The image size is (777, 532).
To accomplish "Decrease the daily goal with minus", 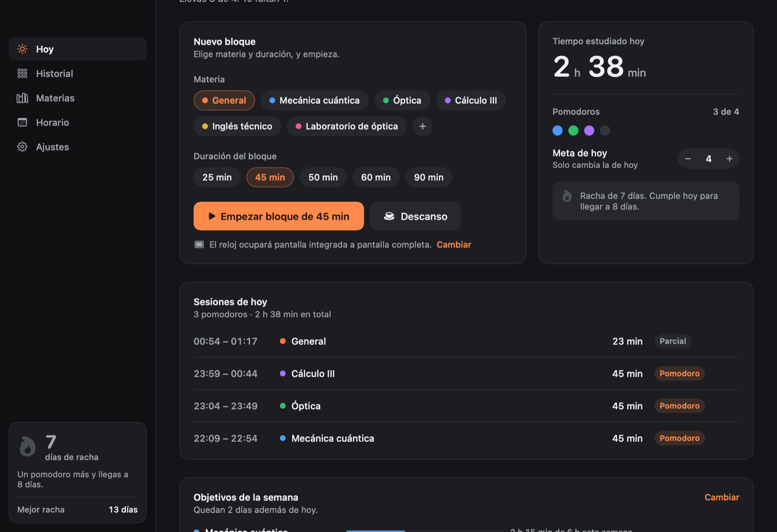I will point(688,159).
